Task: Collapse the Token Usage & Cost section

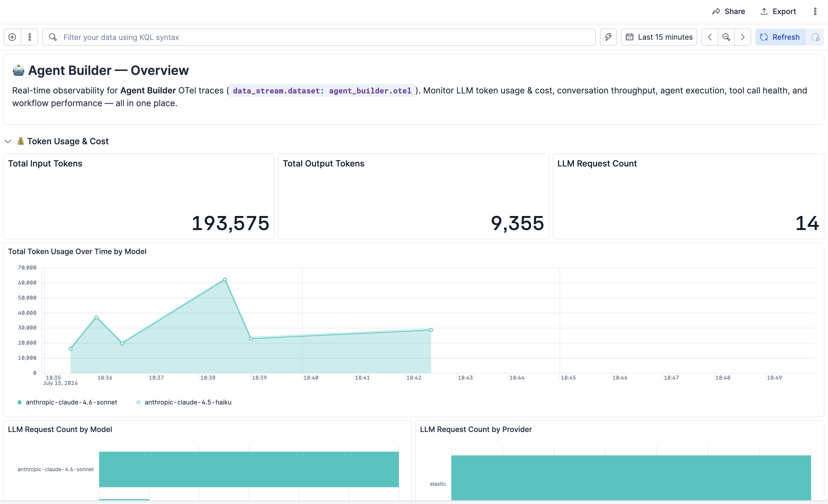Action: coord(8,141)
